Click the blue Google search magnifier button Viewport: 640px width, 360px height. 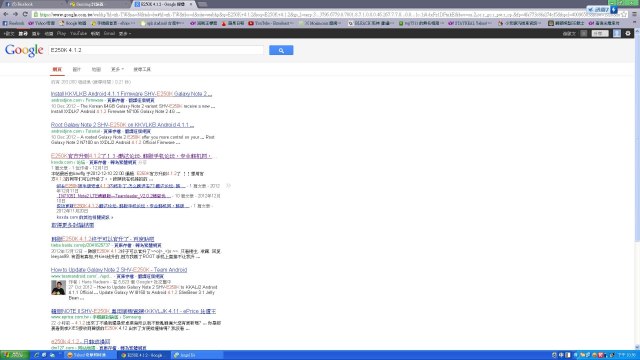(x=281, y=50)
